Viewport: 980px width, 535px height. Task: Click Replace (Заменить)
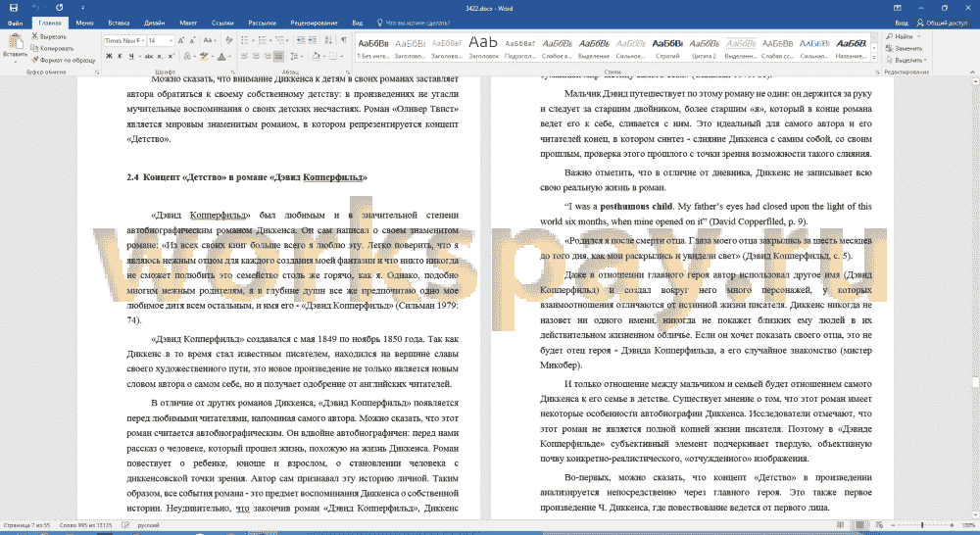click(x=904, y=48)
